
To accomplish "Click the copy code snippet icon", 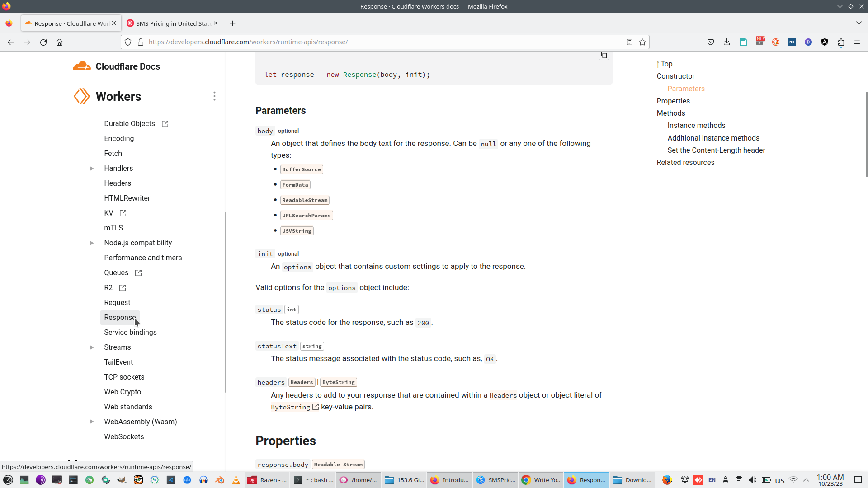I will 604,55.
